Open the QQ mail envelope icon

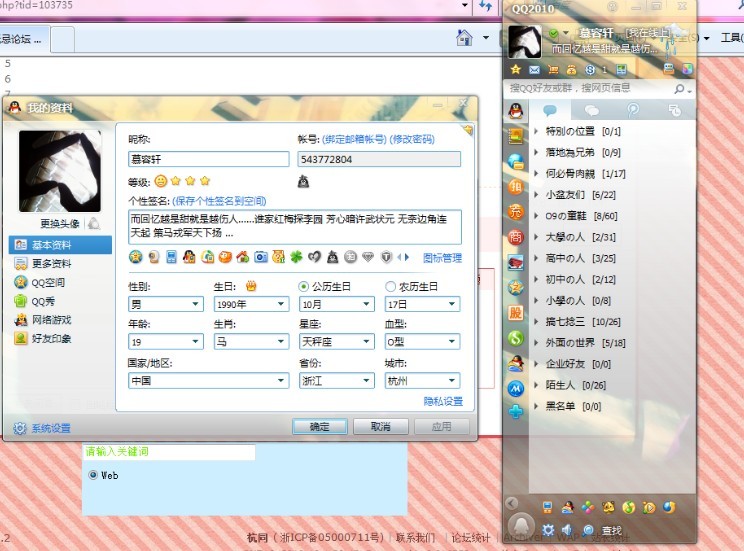(x=535, y=70)
